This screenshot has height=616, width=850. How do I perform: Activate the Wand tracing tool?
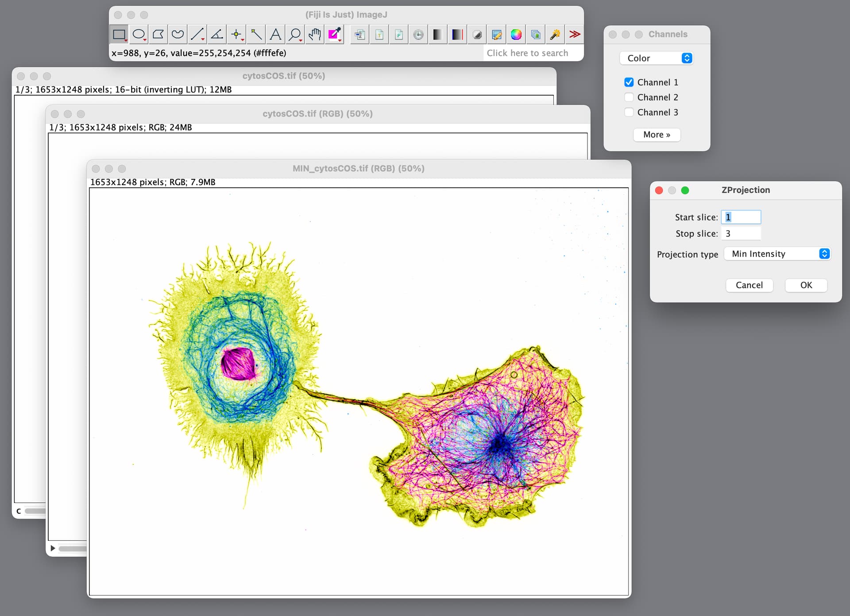tap(256, 35)
